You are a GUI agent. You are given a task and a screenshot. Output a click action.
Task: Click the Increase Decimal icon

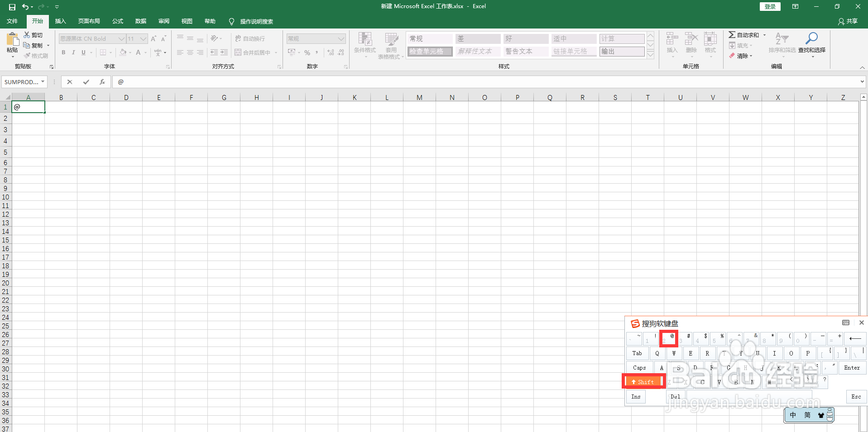[x=331, y=52]
